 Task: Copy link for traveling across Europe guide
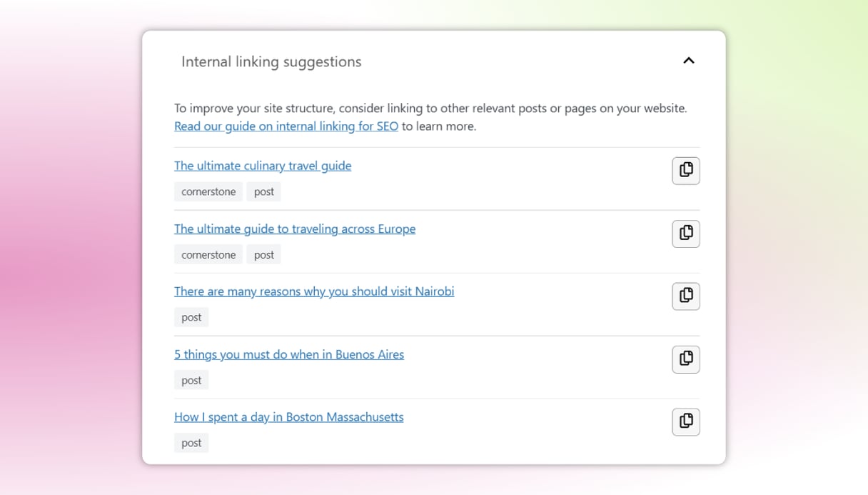coord(685,234)
